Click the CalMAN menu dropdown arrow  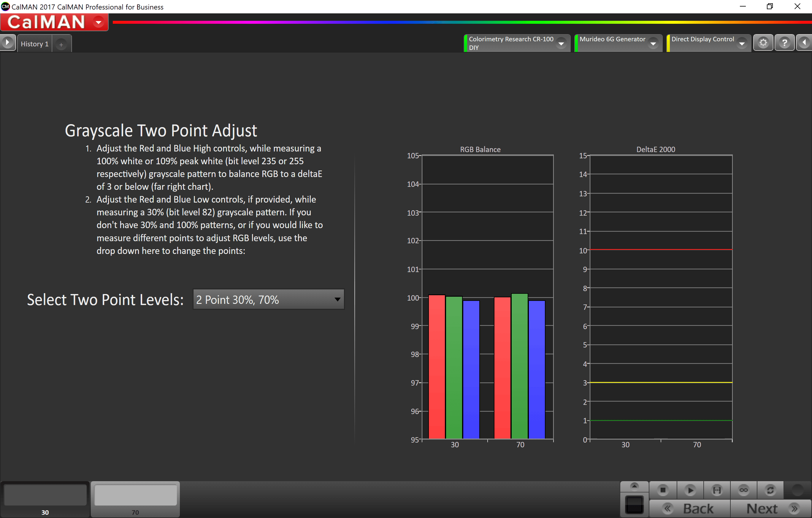coord(99,22)
